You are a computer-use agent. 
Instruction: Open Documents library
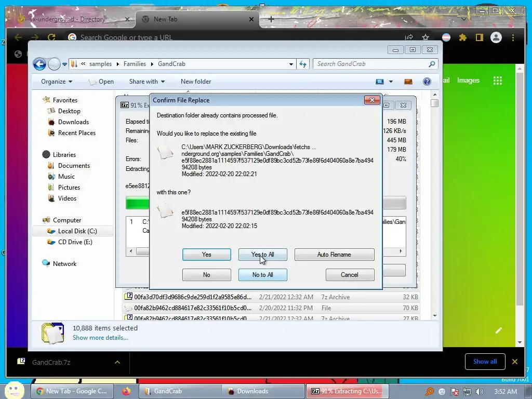click(x=74, y=166)
